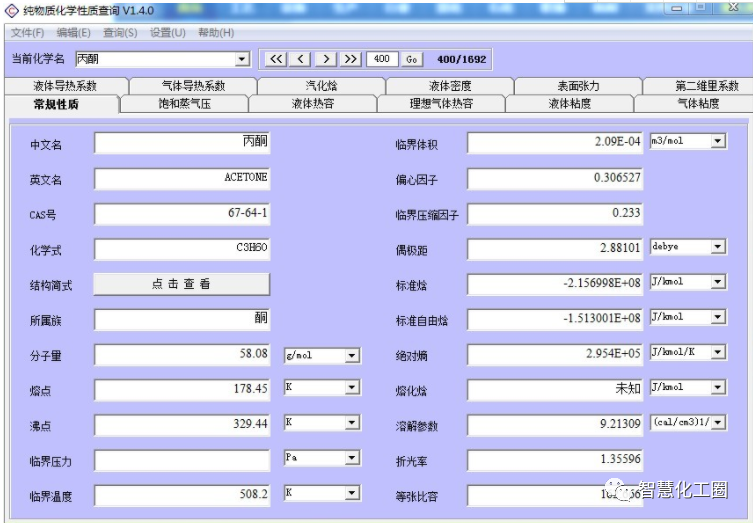This screenshot has width=753, height=523.
Task: Switch to the 液体热容 tab
Action: [313, 104]
